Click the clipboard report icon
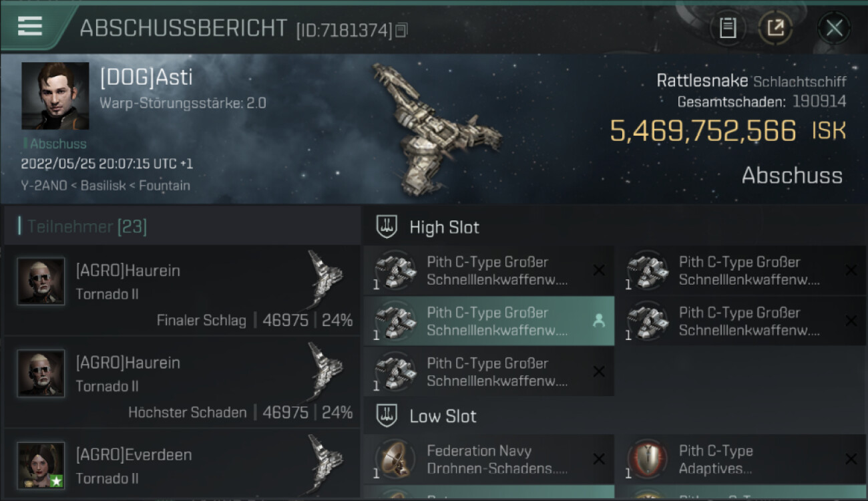This screenshot has height=501, width=868. click(728, 28)
